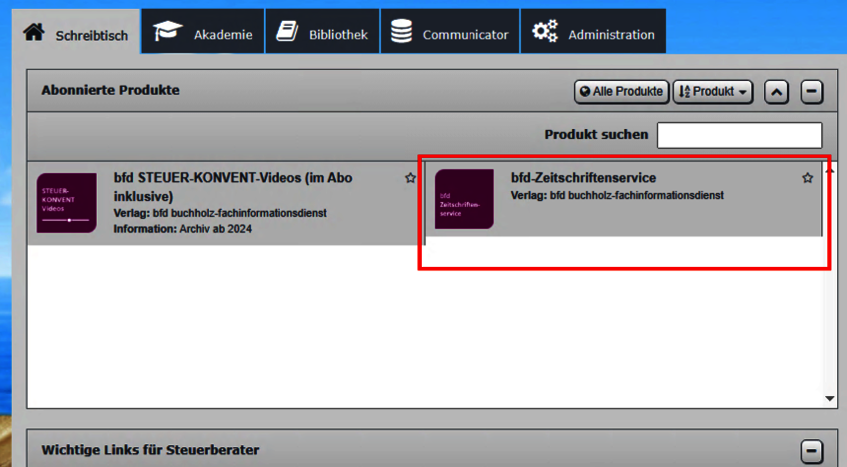
Task: Click the 'Wichtige Links für Steuerberater' heading
Action: pos(150,450)
